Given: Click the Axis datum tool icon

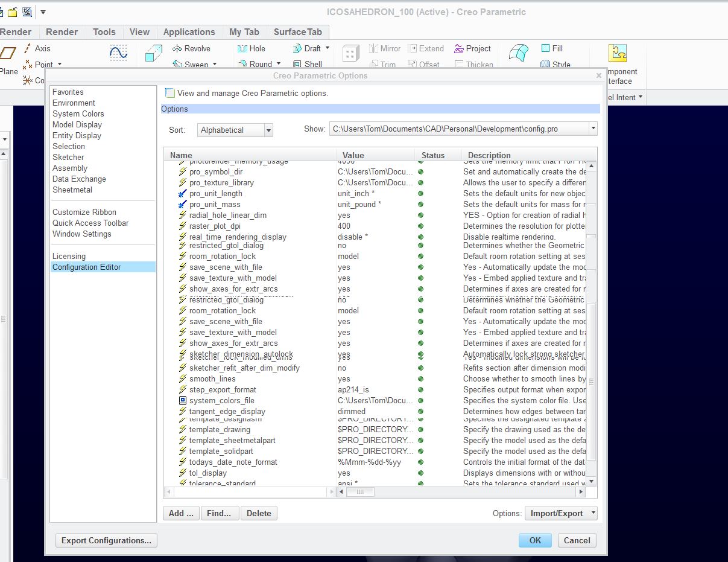Looking at the screenshot, I should (27, 48).
